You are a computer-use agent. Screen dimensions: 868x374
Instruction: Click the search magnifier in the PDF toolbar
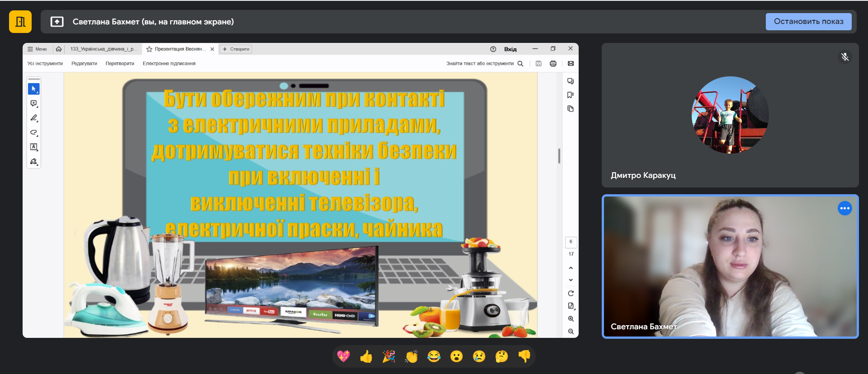520,64
